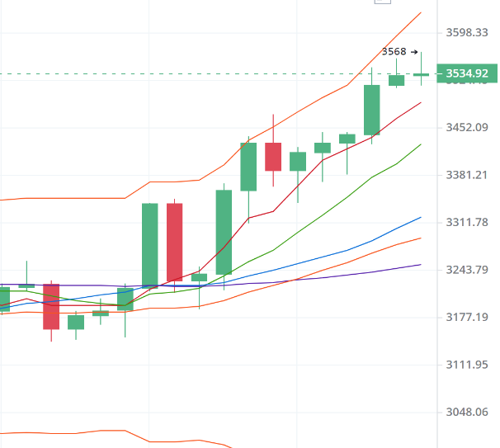Click the rightmost red candlestick
Screen dimensions: 500x448
(273, 157)
